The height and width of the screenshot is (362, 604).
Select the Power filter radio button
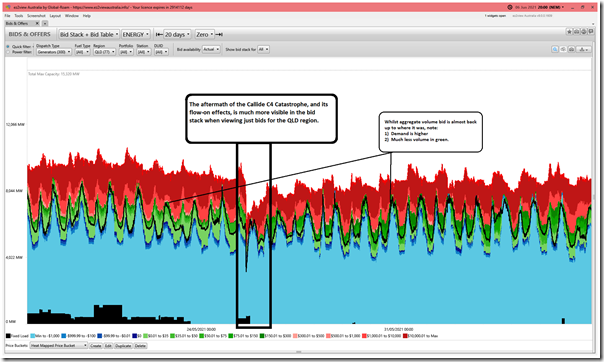tap(8, 52)
